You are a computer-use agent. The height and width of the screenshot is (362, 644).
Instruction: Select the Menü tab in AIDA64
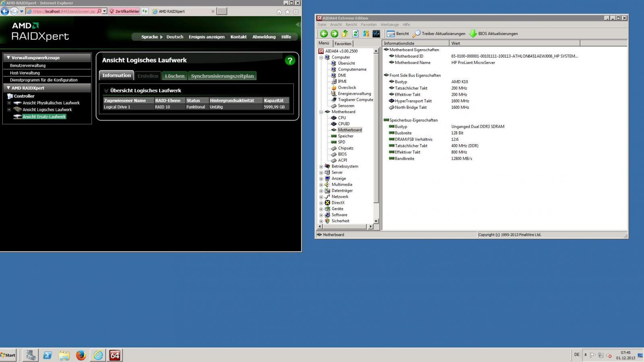pos(324,43)
